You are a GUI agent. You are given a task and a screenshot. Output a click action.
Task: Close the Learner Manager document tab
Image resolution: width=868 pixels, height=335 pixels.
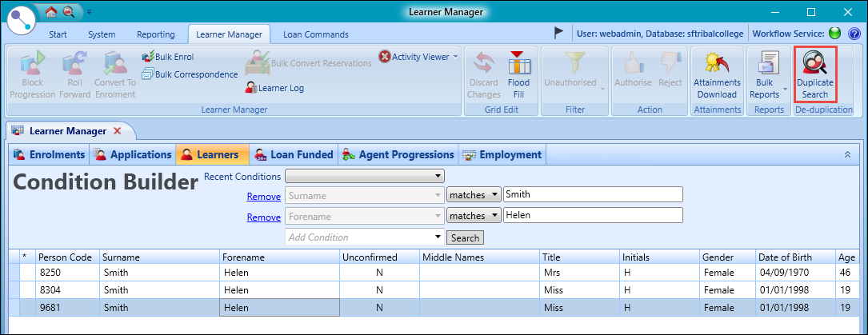pyautogui.click(x=117, y=131)
